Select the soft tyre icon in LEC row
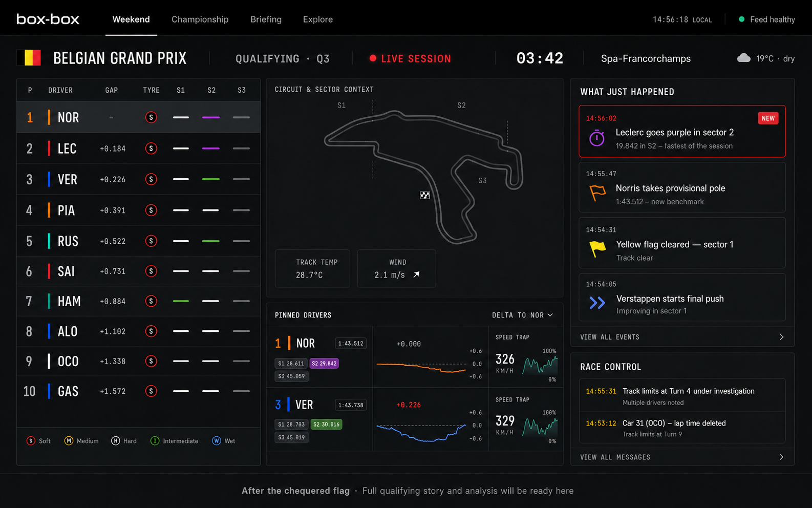 pos(151,149)
